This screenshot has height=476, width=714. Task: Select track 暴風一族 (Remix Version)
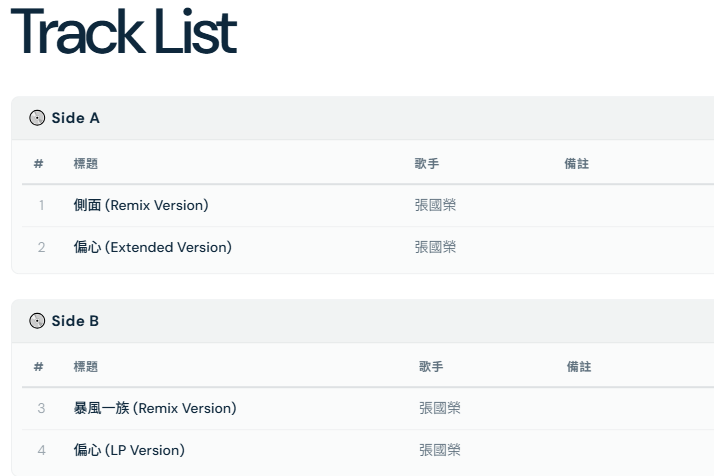(155, 408)
